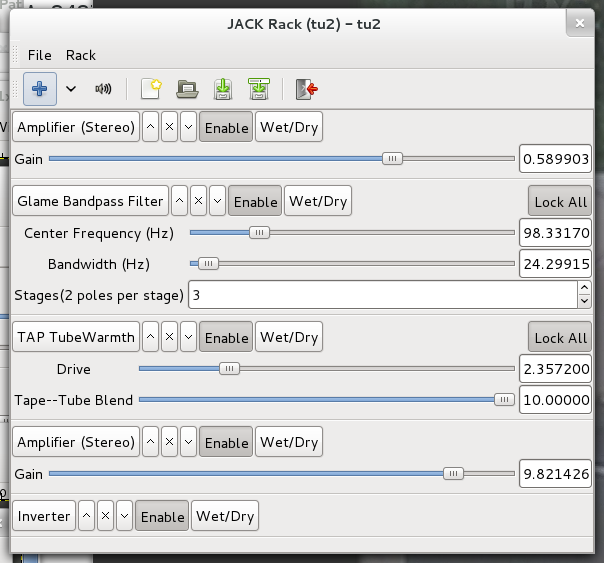Click the Center Frequency value field 98.33170
The height and width of the screenshot is (563, 604).
coord(555,233)
